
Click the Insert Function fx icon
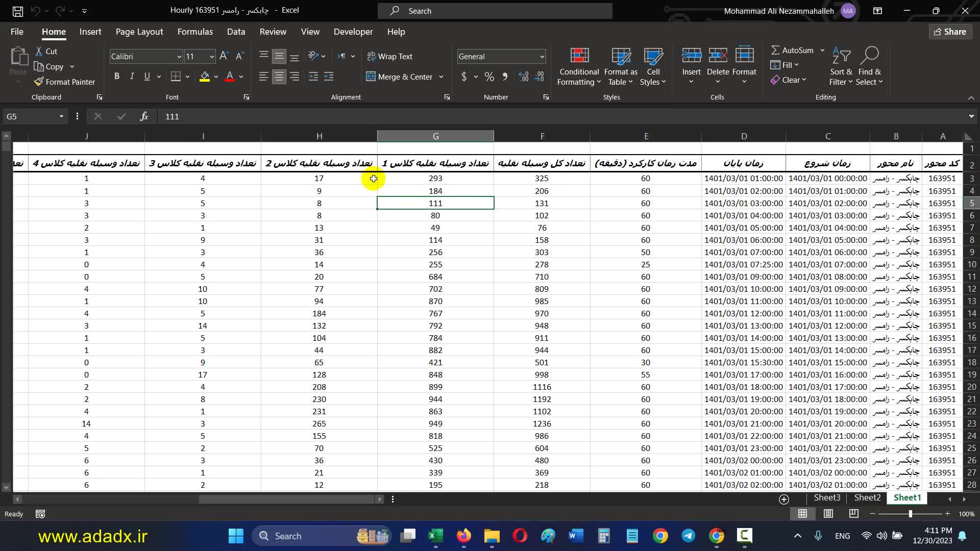click(x=144, y=116)
